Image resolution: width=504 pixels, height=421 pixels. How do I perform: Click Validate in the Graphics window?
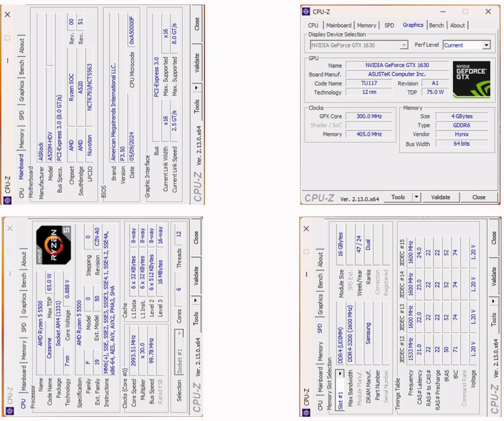pos(441,197)
